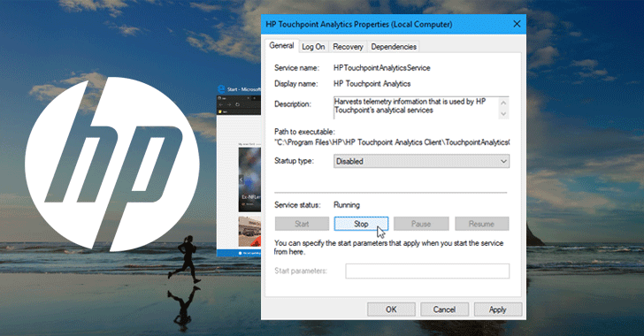The height and width of the screenshot is (336, 644).
Task: Click the Apply button
Action: point(498,309)
